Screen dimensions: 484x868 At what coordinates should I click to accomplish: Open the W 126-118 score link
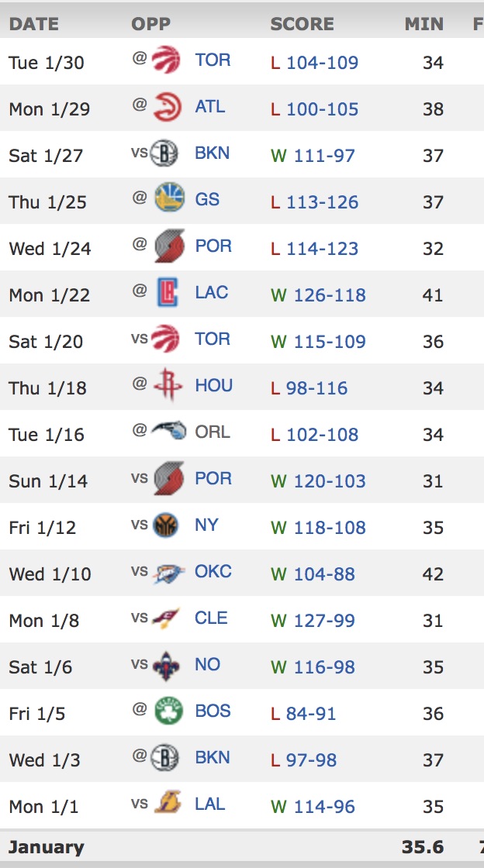pyautogui.click(x=329, y=295)
